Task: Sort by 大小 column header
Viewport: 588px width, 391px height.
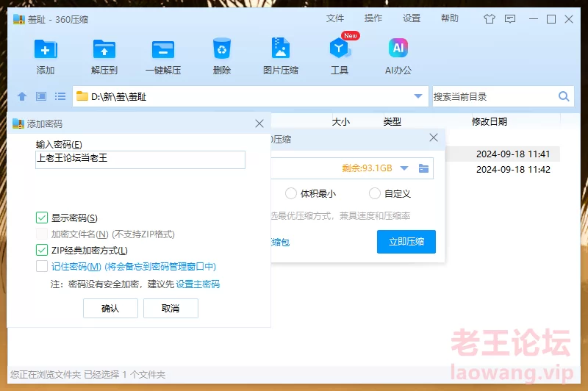Action: (x=341, y=121)
